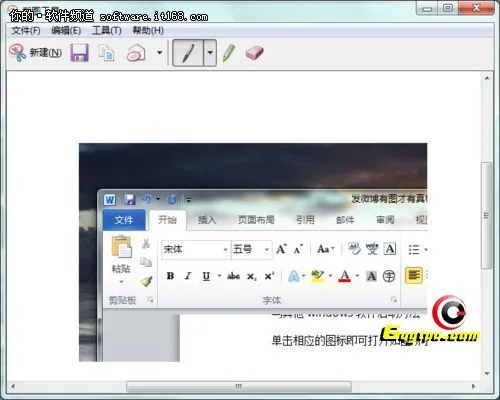Copy the snip using the copy icon
500x400 pixels.
(x=106, y=53)
